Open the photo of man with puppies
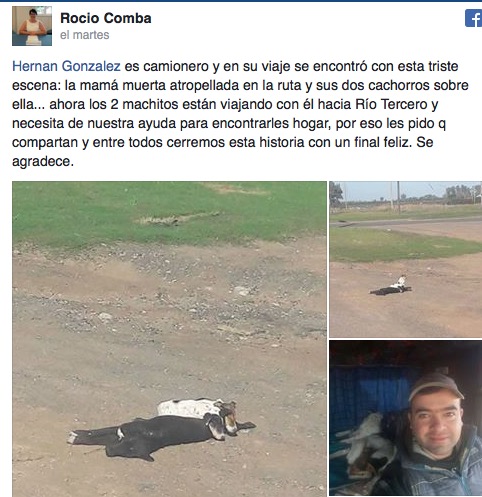 [406, 418]
